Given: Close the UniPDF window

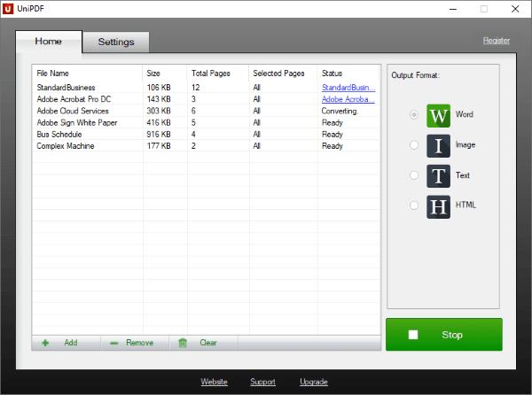Looking at the screenshot, I should pos(515,9).
